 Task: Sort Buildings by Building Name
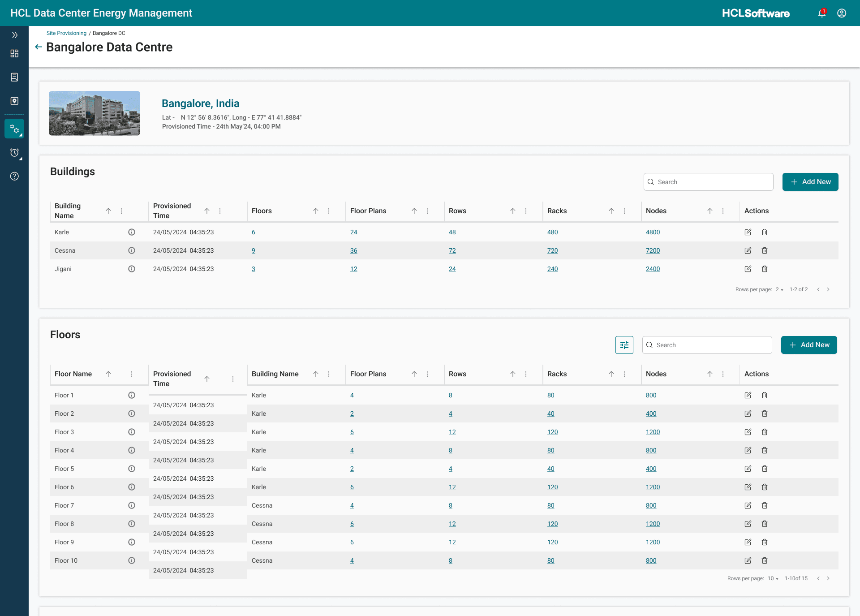(x=108, y=211)
